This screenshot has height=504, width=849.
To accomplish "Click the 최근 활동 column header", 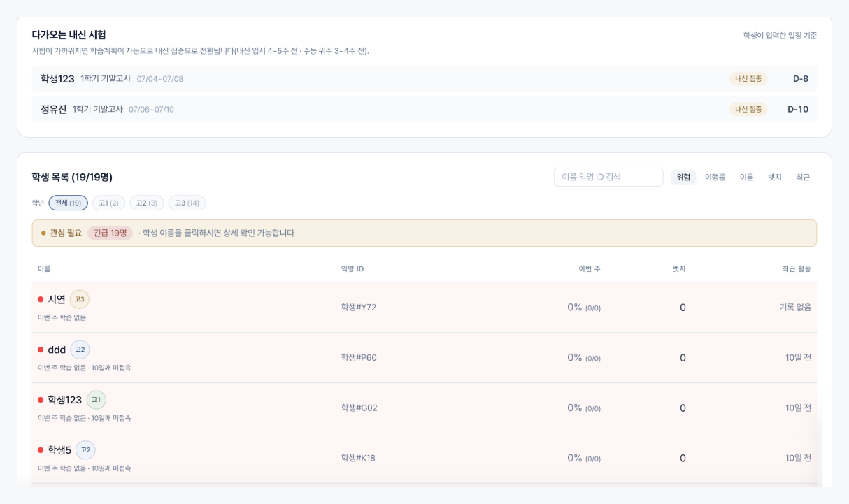I will click(x=797, y=268).
